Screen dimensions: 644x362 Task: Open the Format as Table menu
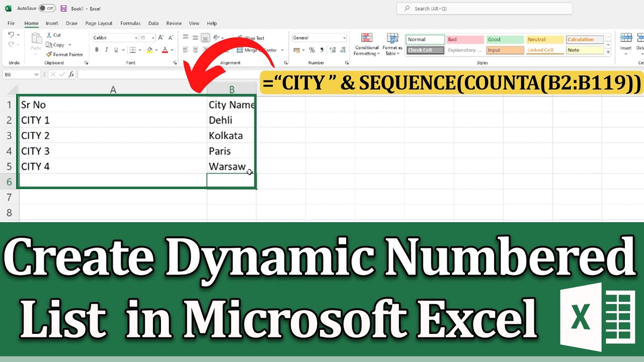[392, 44]
